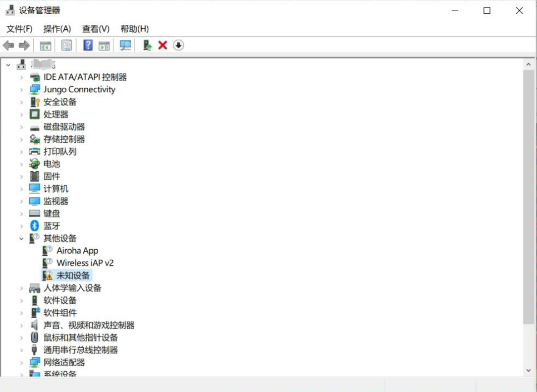Image resolution: width=537 pixels, height=392 pixels.
Task: Select the 安全设备 row
Action: coord(60,102)
